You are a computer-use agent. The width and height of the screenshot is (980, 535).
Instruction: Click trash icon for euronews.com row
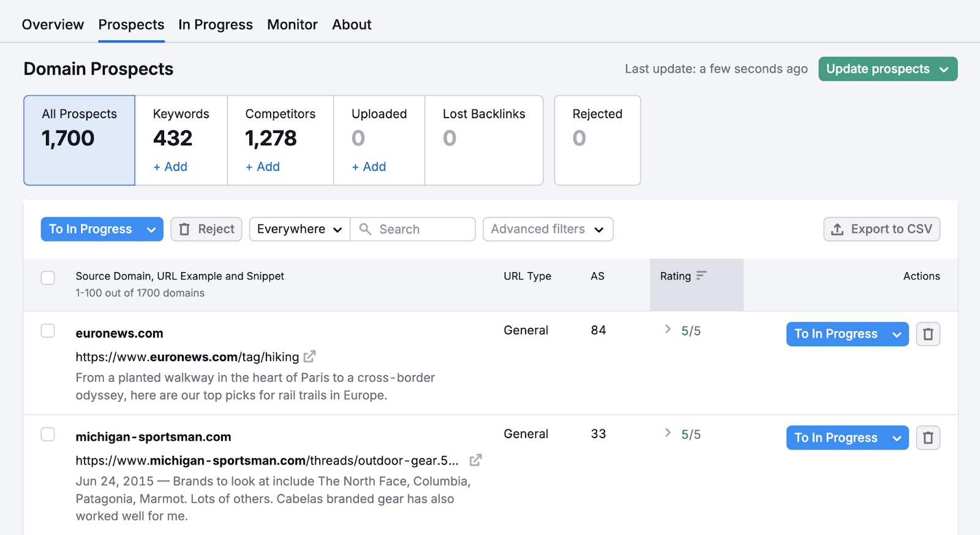tap(928, 334)
